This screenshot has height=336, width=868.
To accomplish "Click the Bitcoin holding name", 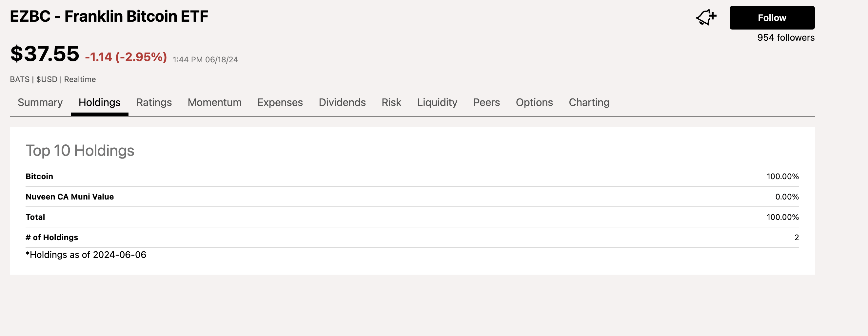I will 39,177.
